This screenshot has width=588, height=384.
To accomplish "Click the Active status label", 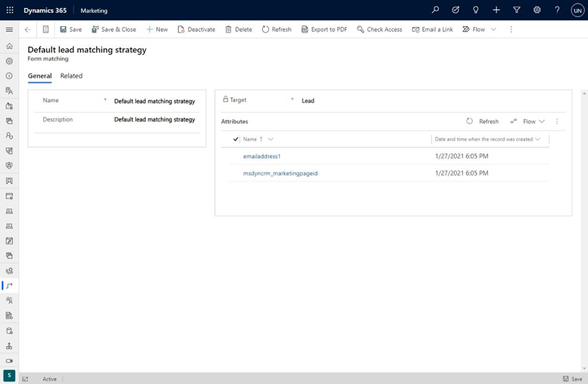I will pyautogui.click(x=50, y=379).
